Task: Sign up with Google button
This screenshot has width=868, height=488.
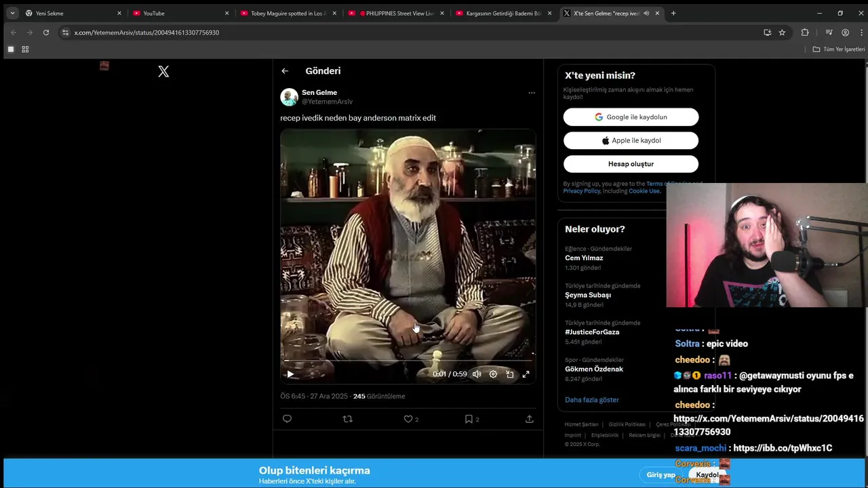Action: tap(631, 117)
